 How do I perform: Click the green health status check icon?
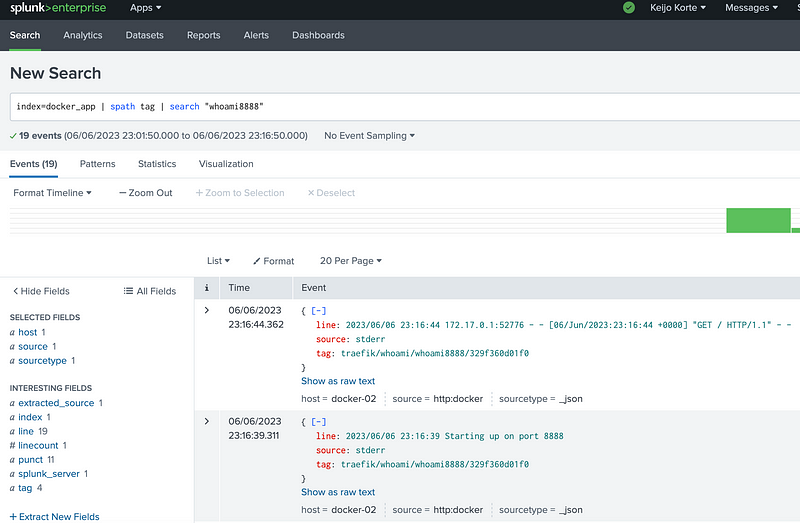click(628, 8)
